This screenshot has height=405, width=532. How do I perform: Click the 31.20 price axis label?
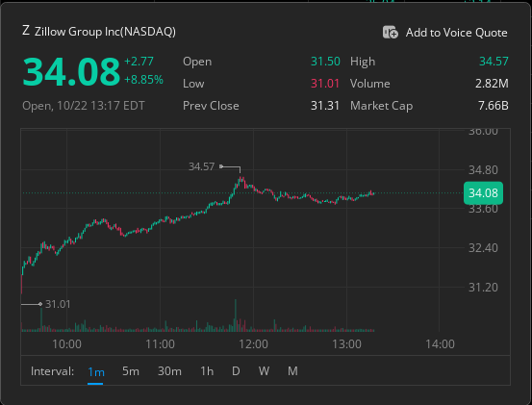[483, 288]
